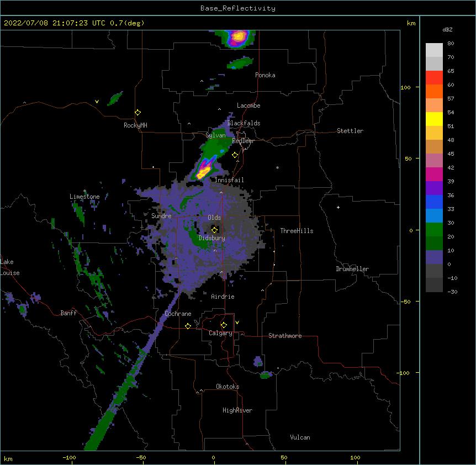Image resolution: width=476 pixels, height=465 pixels.
Task: Click the yellow diamond marker southwest of RedDeer
Action: [x=235, y=155]
